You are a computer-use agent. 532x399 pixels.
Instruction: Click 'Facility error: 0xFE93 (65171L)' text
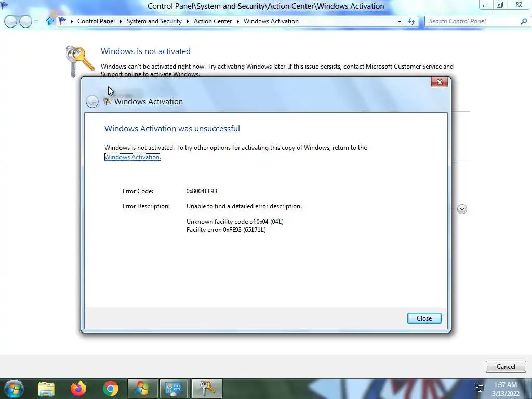(226, 230)
